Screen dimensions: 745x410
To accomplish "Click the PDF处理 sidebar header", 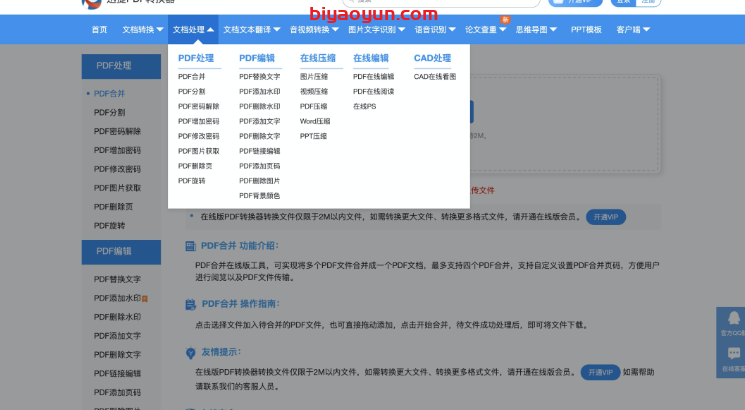I will coord(121,66).
